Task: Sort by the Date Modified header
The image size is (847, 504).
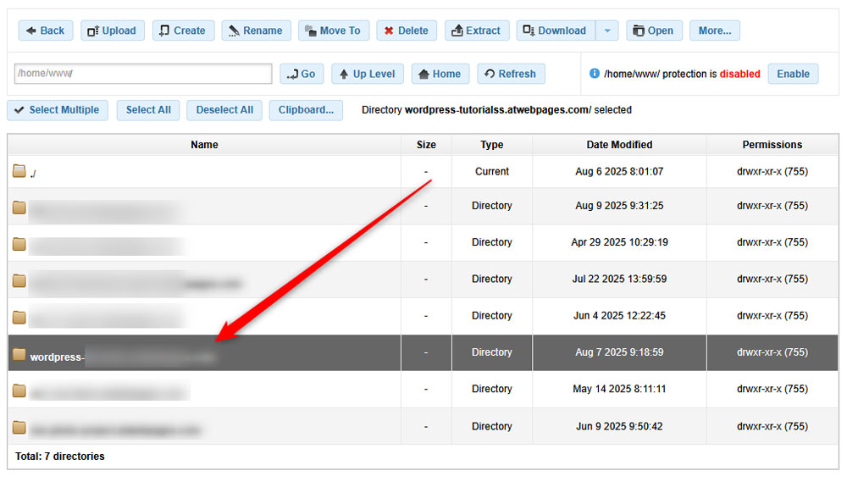Action: [619, 144]
